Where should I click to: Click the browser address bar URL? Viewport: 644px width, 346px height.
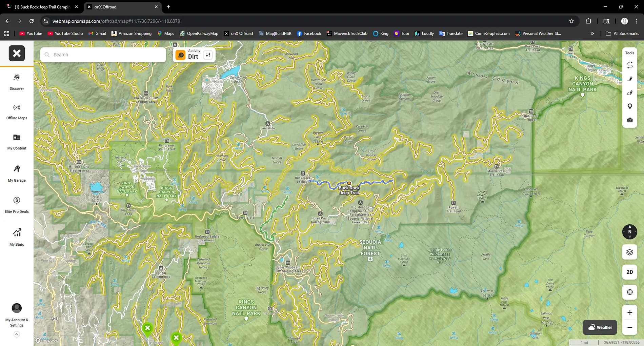pos(116,21)
